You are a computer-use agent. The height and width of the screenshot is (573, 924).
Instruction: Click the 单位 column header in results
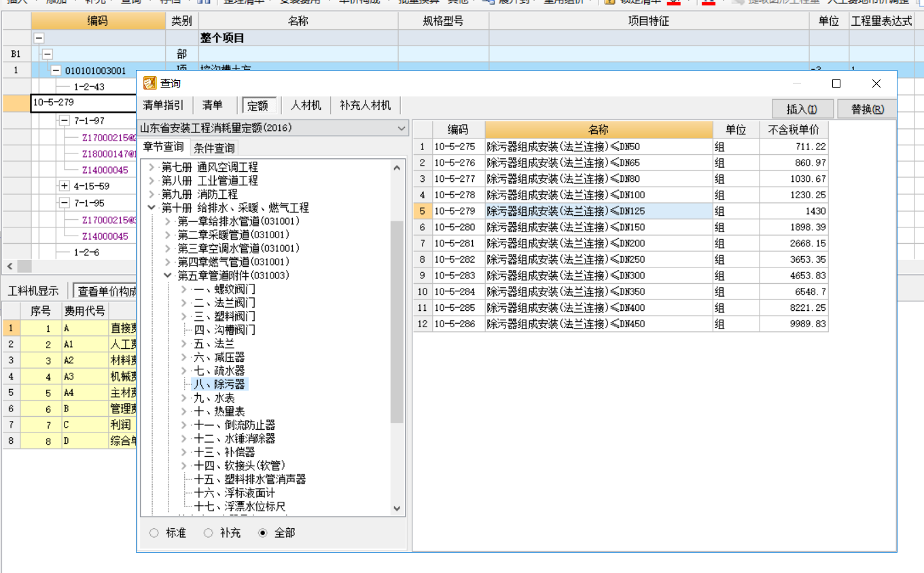(736, 130)
